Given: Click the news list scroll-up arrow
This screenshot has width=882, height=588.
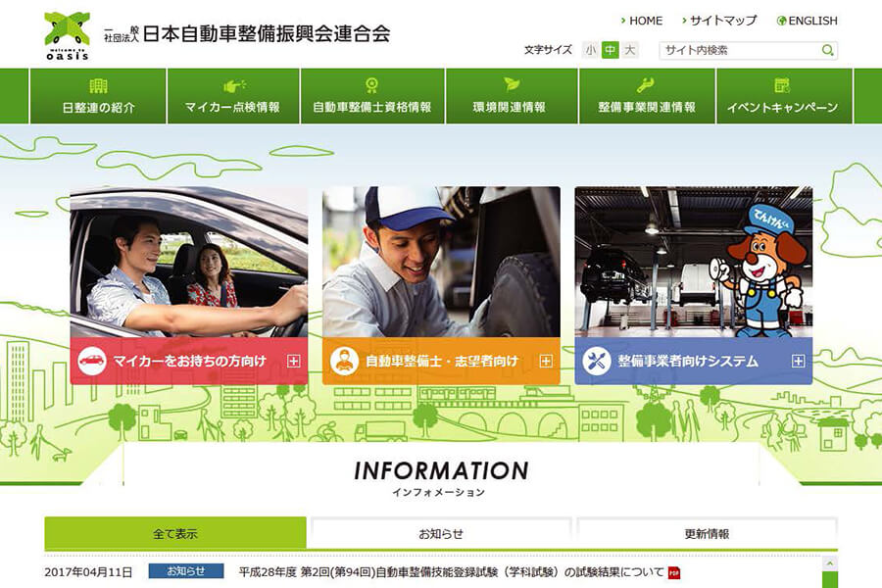Looking at the screenshot, I should (x=830, y=563).
